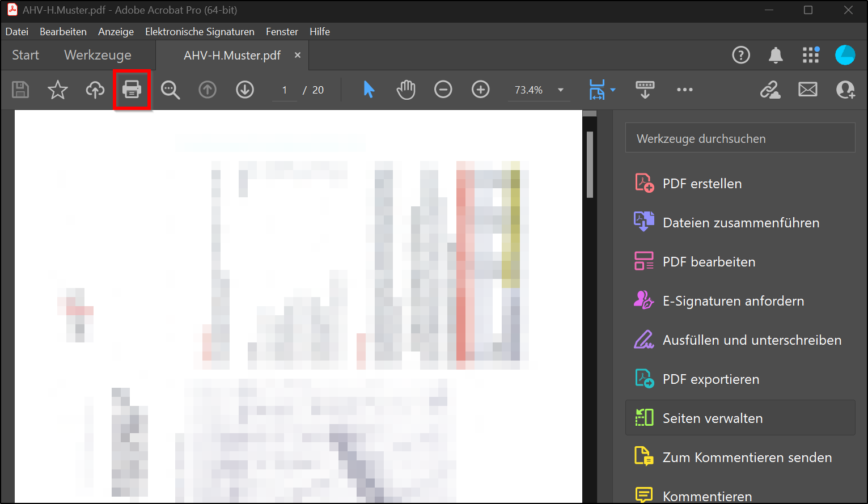Switch to the Werkzeuge tab
This screenshot has height=504, width=868.
pos(98,55)
